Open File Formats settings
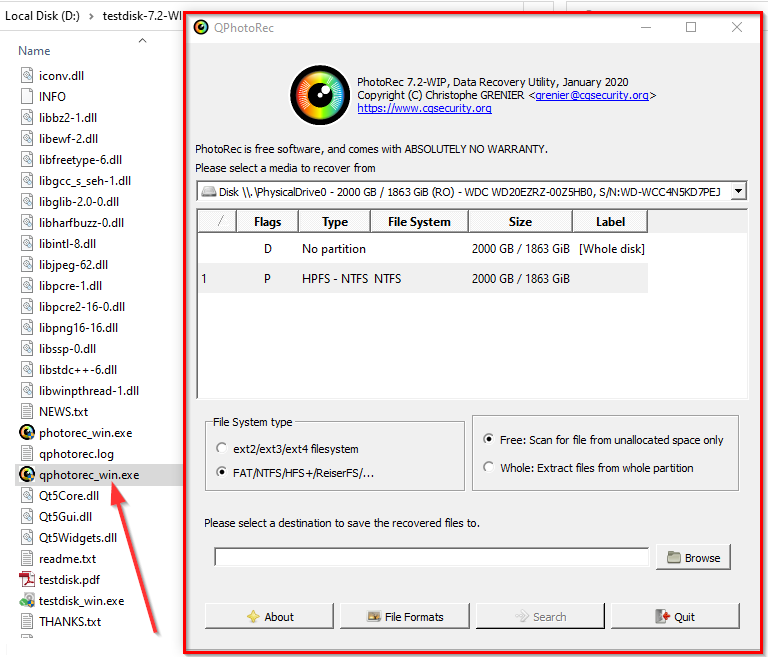This screenshot has width=768, height=657. pyautogui.click(x=405, y=616)
